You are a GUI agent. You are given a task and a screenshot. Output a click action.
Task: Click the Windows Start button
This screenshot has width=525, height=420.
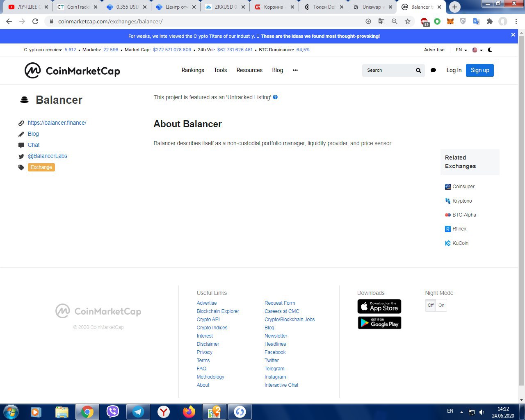[11, 411]
